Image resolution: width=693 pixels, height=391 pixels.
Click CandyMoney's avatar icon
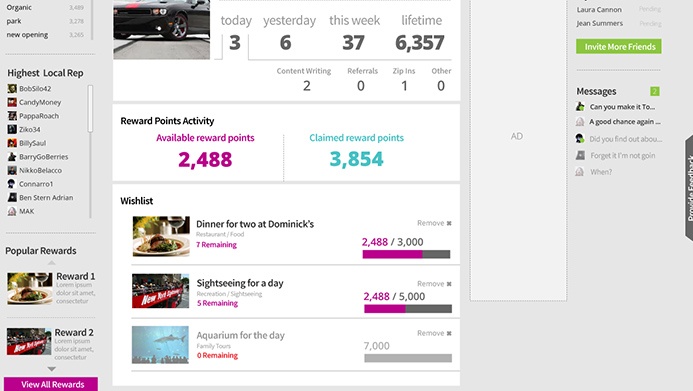12,102
